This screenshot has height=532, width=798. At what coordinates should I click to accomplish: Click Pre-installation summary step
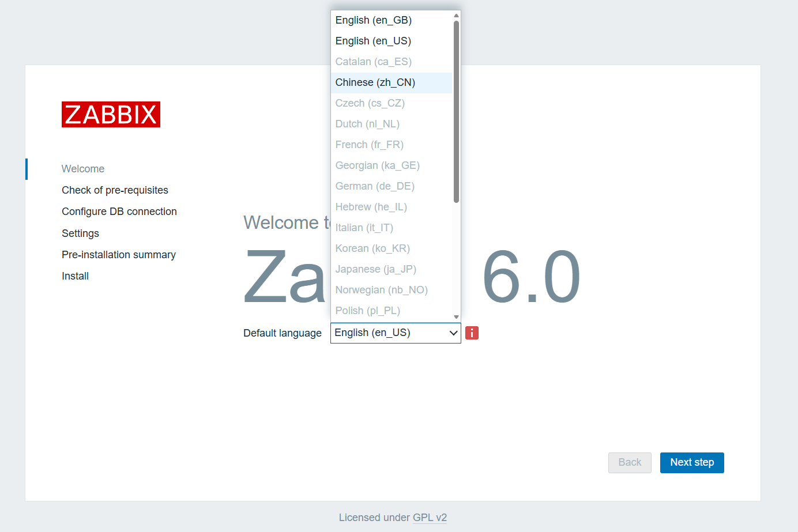[119, 255]
